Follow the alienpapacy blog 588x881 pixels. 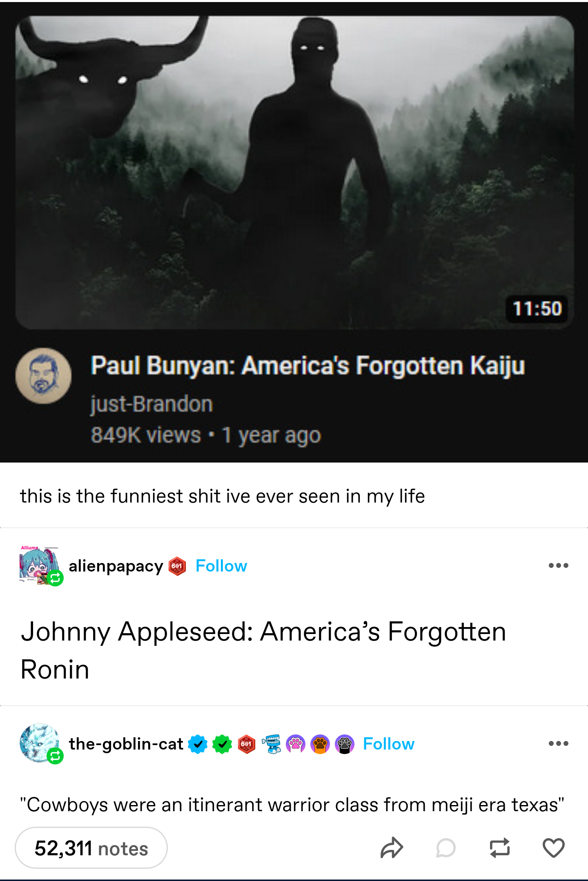coord(221,566)
